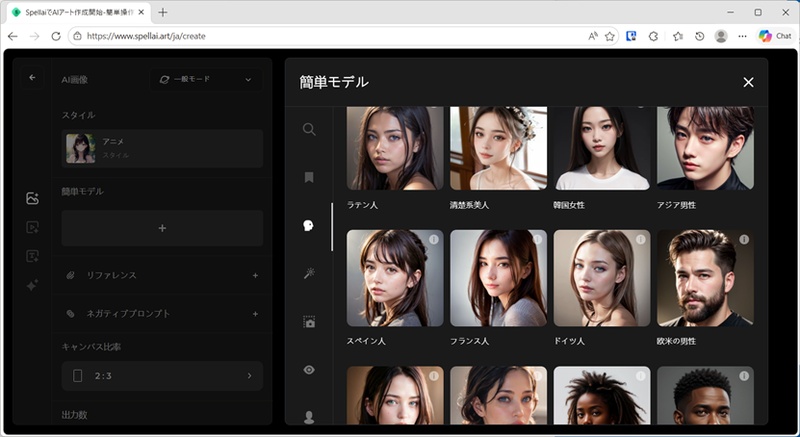Select the eye category icon in sidebar

(309, 370)
